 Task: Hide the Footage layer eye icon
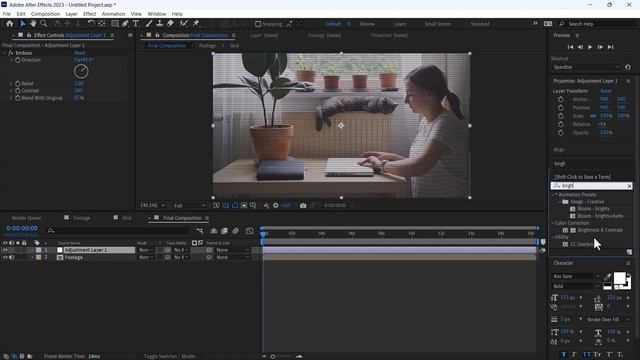point(5,257)
